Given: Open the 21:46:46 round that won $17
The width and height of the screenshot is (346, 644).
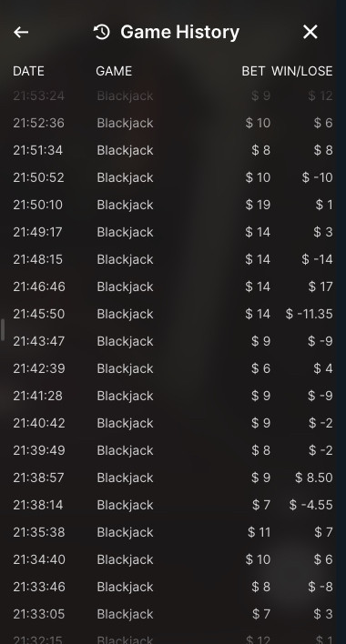Looking at the screenshot, I should [x=173, y=287].
